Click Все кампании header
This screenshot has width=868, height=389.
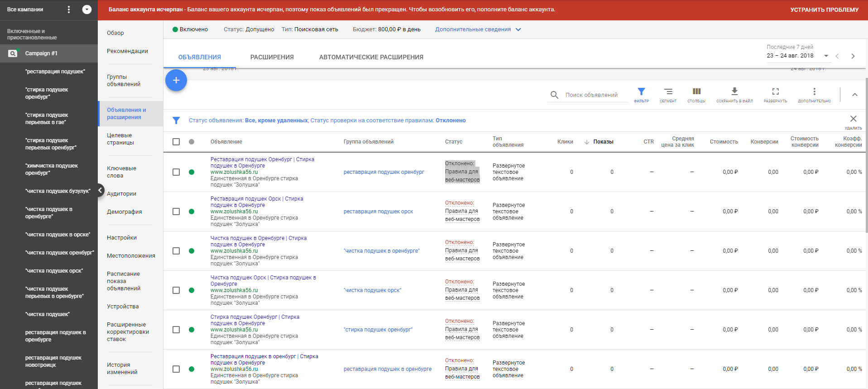coord(25,10)
